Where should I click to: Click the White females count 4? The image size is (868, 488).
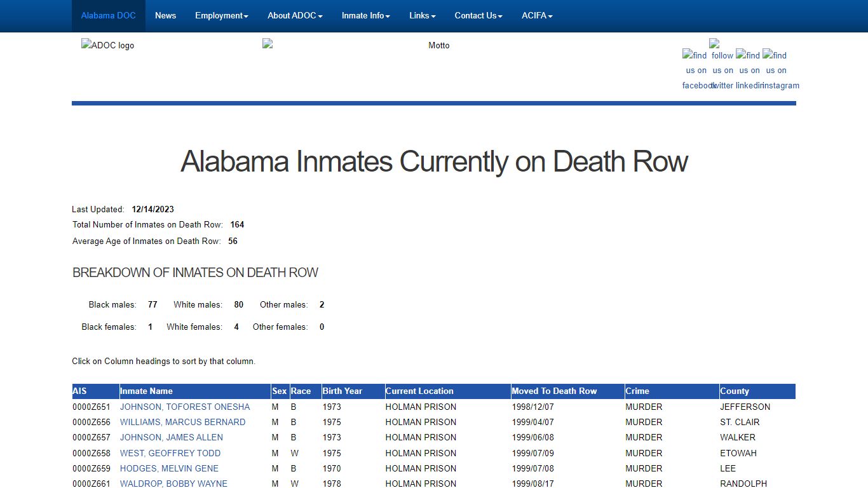(x=236, y=327)
